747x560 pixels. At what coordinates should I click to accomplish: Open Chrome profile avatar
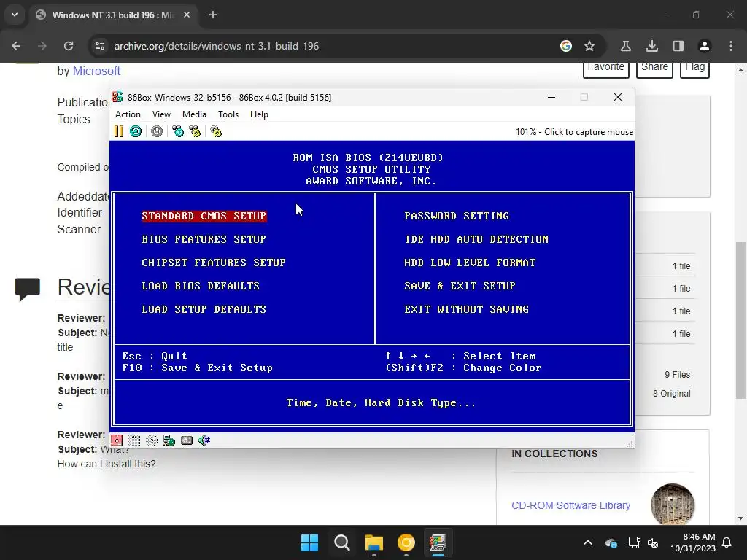(x=704, y=46)
